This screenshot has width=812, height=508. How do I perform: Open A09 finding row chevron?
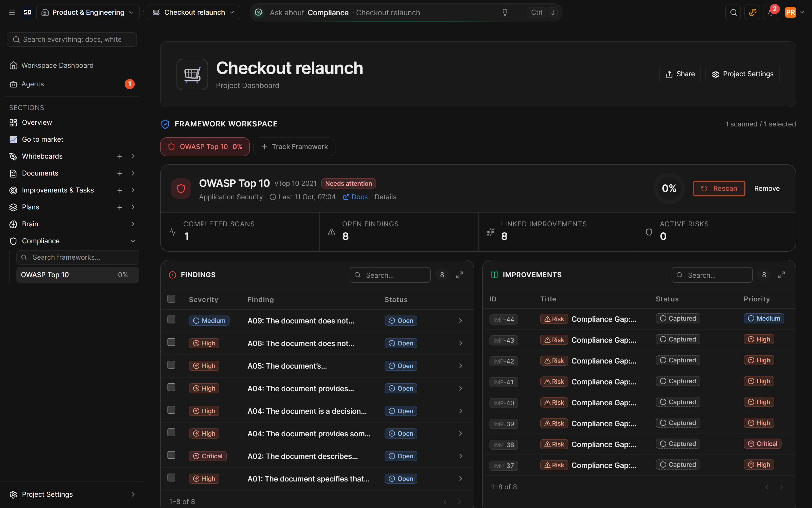(x=460, y=321)
